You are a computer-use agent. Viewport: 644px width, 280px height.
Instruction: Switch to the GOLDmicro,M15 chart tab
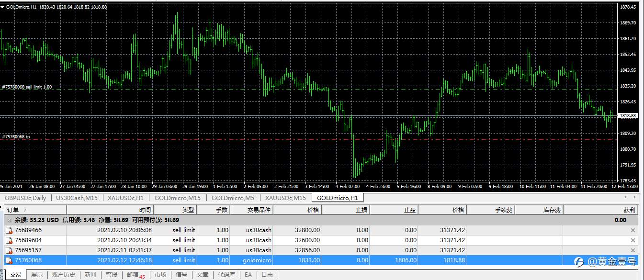(178, 198)
